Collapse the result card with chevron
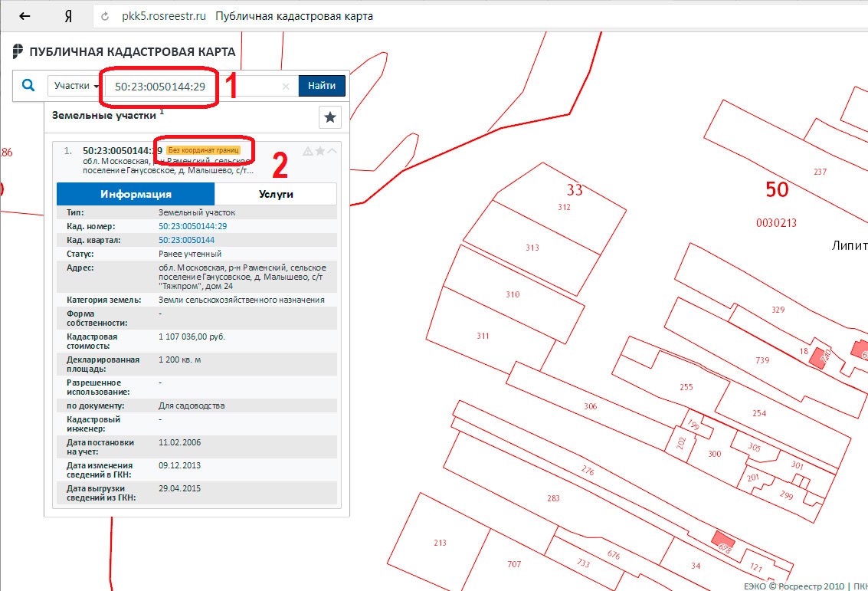This screenshot has height=591, width=868. (332, 151)
